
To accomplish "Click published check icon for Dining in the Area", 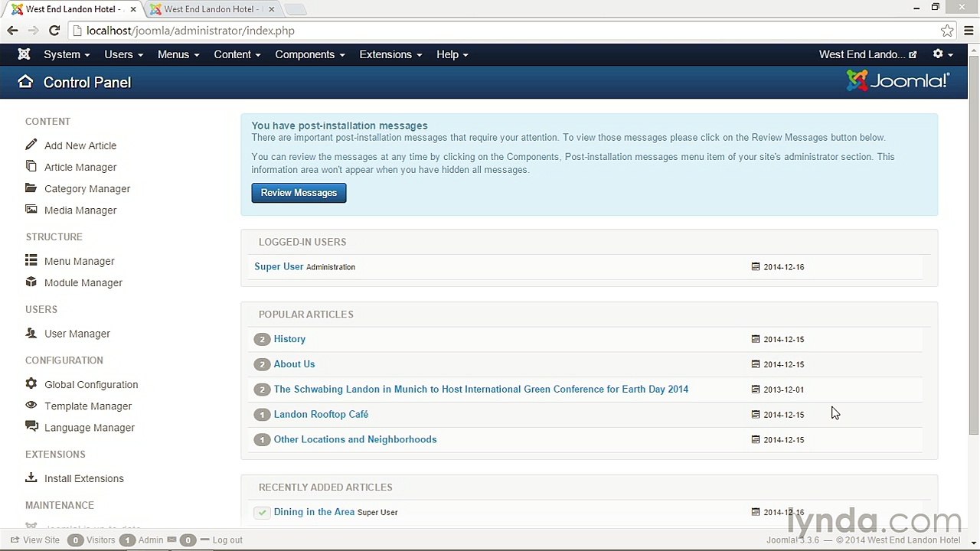I will tap(262, 512).
